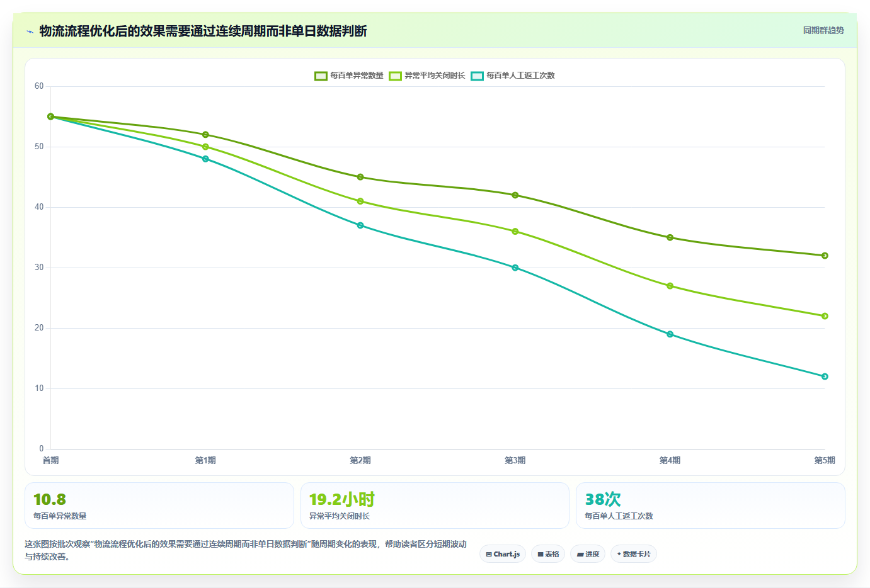This screenshot has width=870, height=588.
Task: Click the 第2期 x-axis label
Action: pos(360,461)
